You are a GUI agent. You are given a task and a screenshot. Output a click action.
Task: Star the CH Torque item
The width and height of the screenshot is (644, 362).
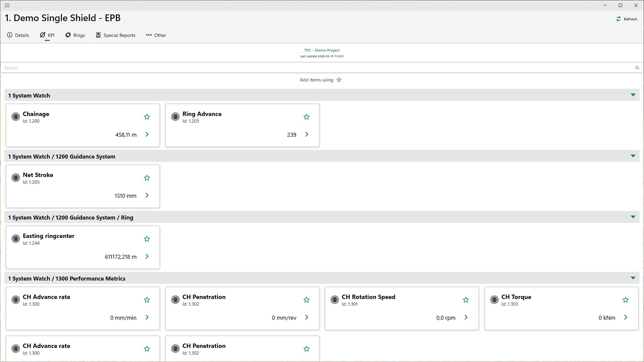(x=626, y=300)
